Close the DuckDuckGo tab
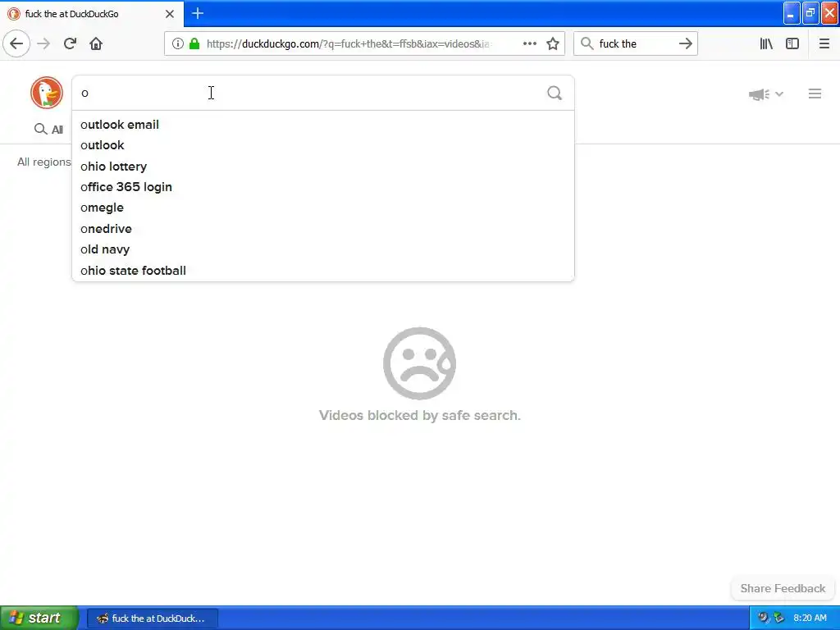Viewport: 840px width, 630px height. [x=170, y=14]
